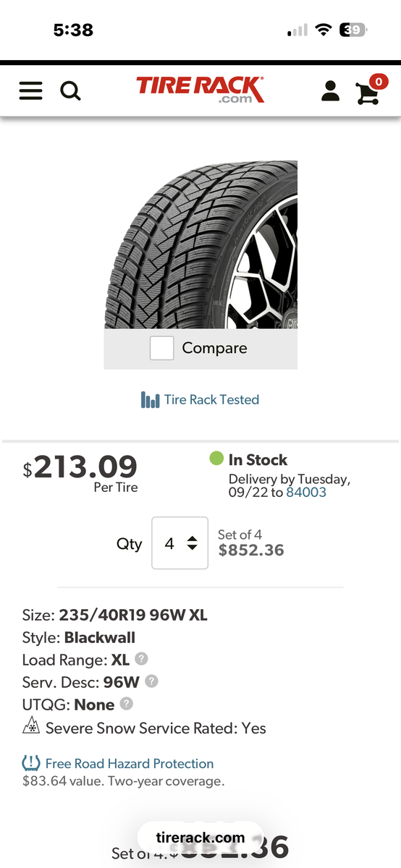Check the Compare checkbox
401x868 pixels.
(162, 348)
